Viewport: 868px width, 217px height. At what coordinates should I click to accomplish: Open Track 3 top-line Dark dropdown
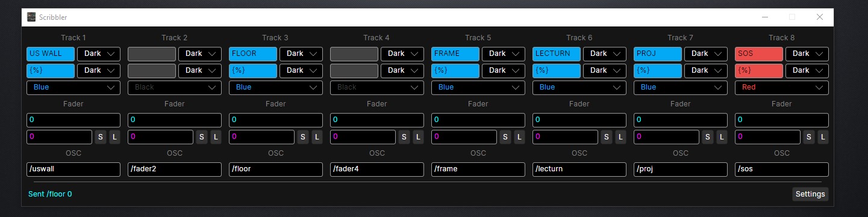tap(301, 53)
